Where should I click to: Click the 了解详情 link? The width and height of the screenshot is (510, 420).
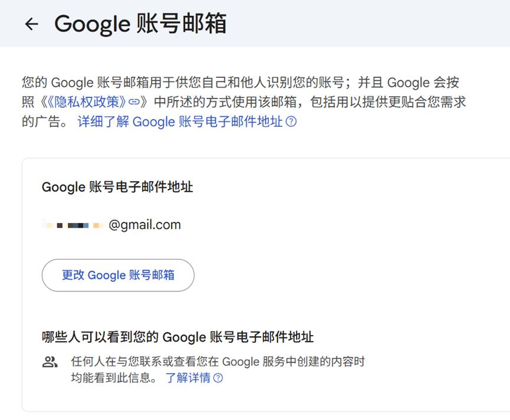187,378
